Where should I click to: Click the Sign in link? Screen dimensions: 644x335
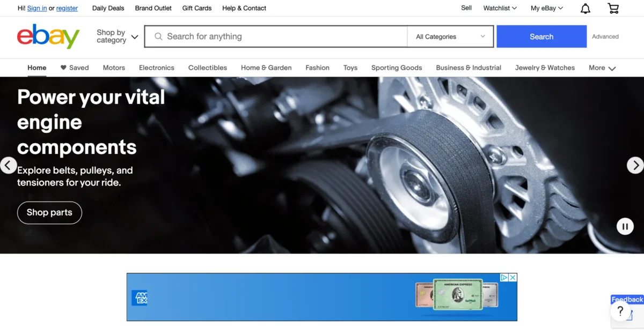point(36,8)
